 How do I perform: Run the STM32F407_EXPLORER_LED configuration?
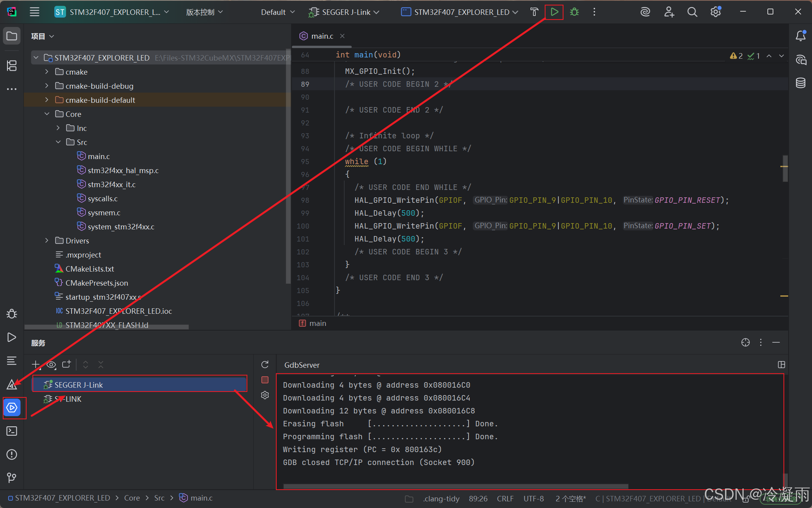pyautogui.click(x=554, y=12)
